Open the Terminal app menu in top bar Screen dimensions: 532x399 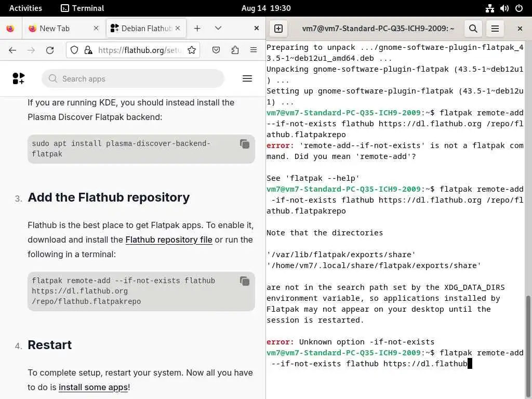(83, 8)
